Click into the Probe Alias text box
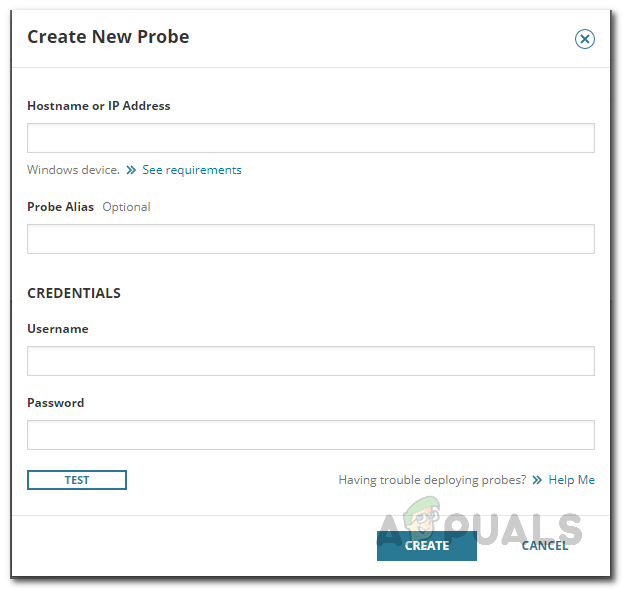Viewport: 623px width, 590px height. [x=310, y=239]
